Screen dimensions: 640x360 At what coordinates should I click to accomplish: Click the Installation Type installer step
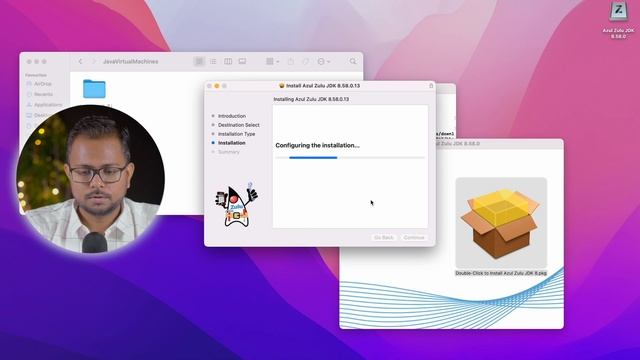[x=236, y=134]
